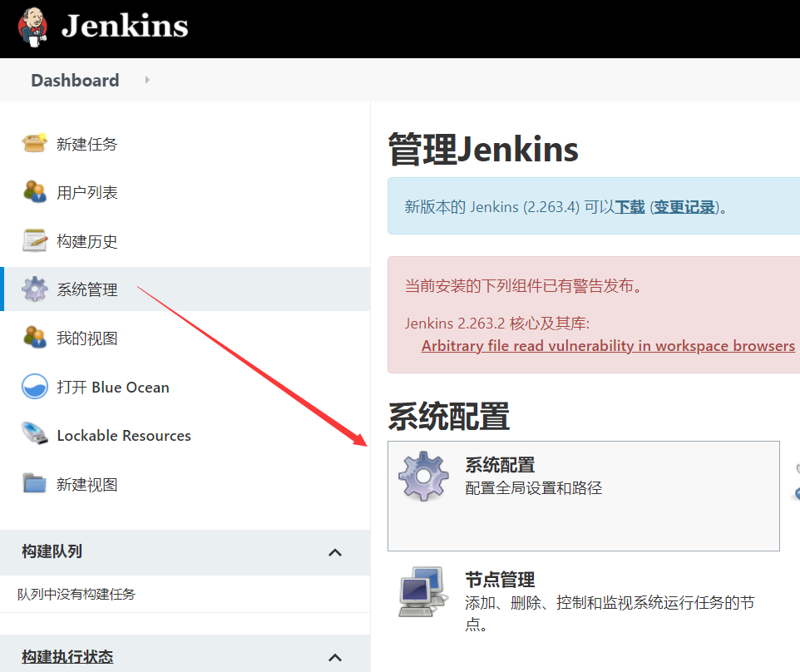Open the 变更记录 changelog link
Image resolution: width=800 pixels, height=672 pixels.
[684, 207]
